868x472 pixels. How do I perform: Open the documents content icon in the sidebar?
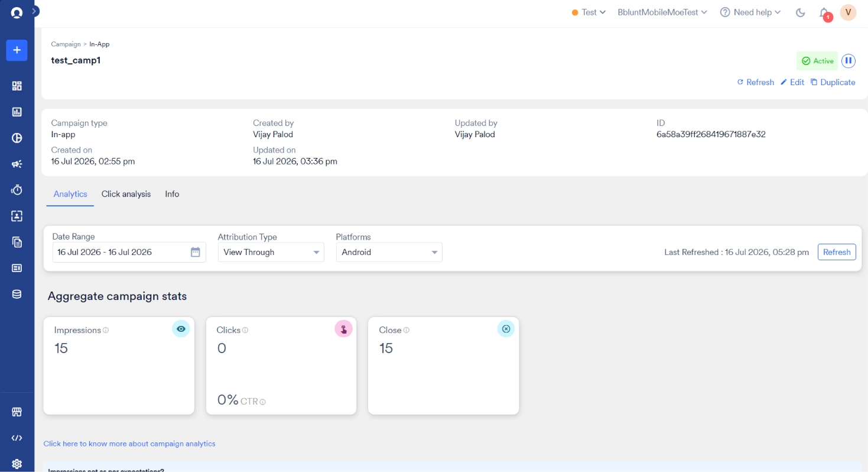click(17, 242)
